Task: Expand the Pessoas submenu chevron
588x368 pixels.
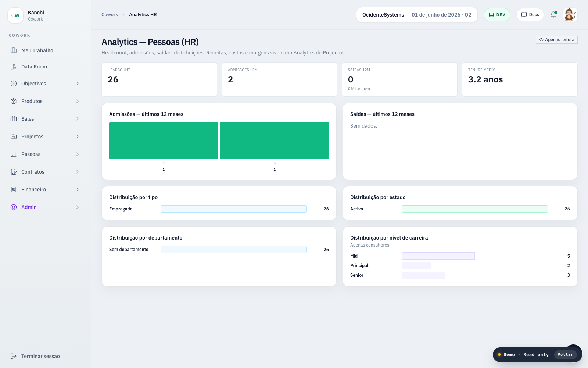Action: click(x=78, y=154)
